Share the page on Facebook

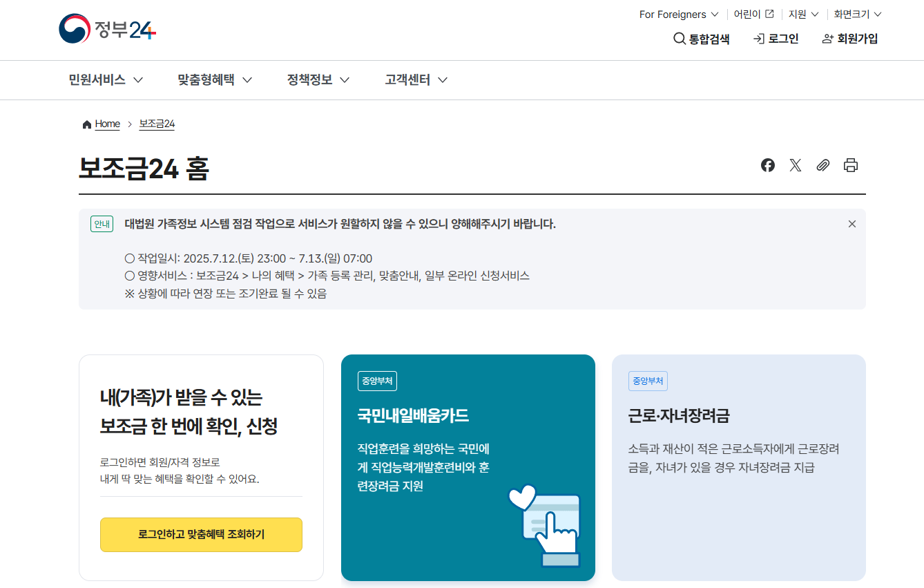point(767,165)
